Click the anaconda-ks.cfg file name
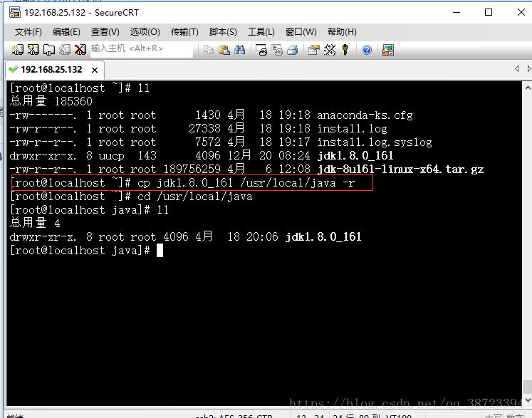532x418 pixels. click(365, 115)
